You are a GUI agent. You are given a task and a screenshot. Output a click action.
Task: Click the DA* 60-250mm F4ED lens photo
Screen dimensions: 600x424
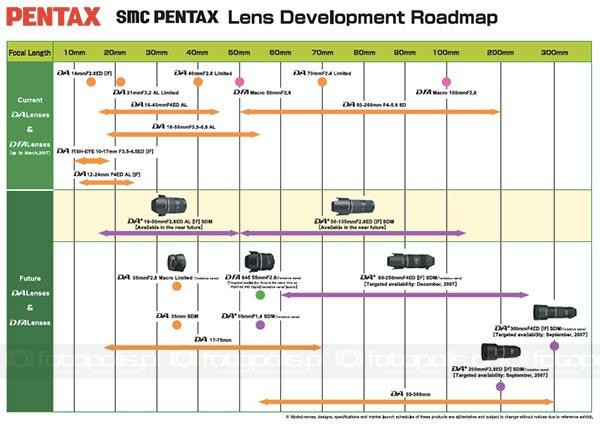tap(411, 261)
